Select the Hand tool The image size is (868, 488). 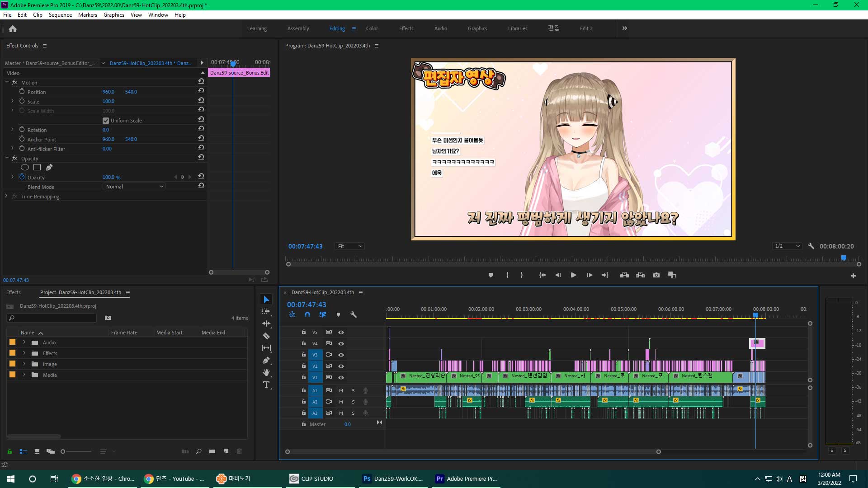pyautogui.click(x=266, y=372)
